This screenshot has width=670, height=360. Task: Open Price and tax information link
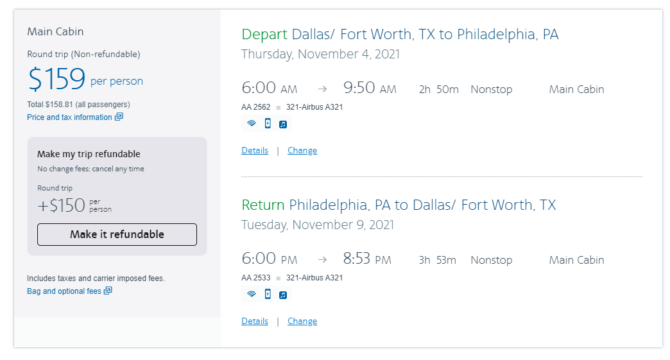[x=69, y=117]
